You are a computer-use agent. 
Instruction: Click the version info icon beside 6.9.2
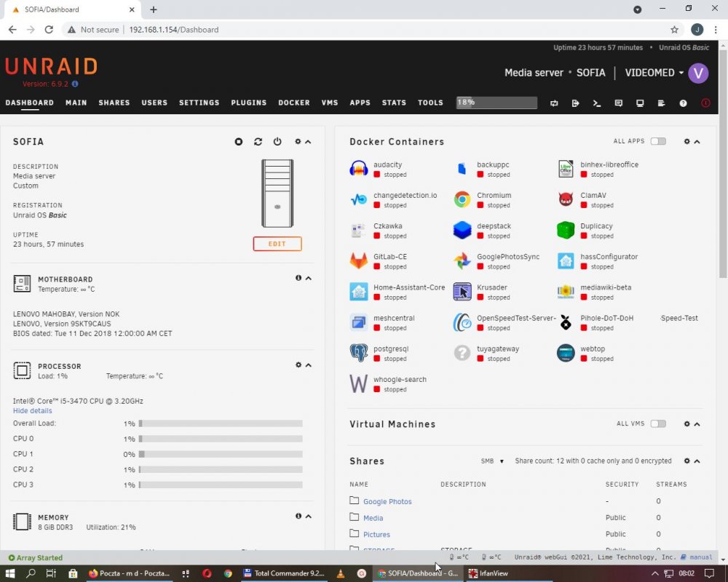75,84
